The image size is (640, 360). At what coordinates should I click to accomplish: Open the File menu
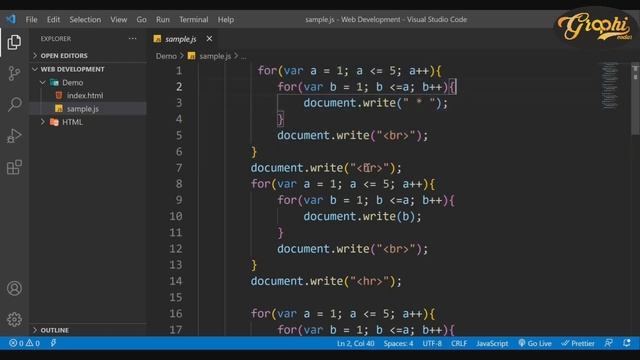coord(31,20)
